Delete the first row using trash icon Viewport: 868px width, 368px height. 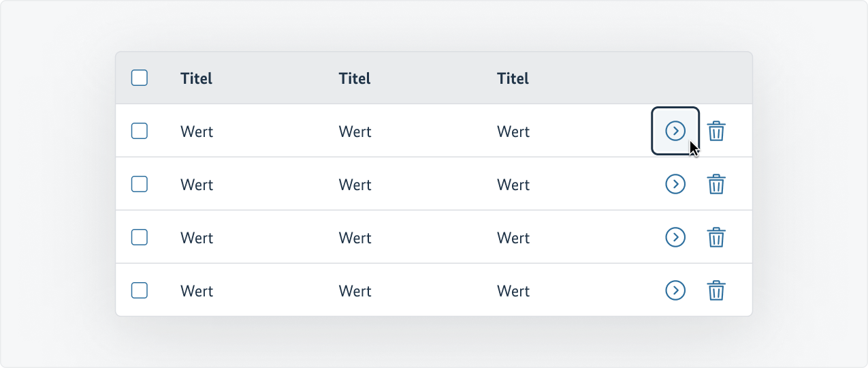tap(716, 131)
